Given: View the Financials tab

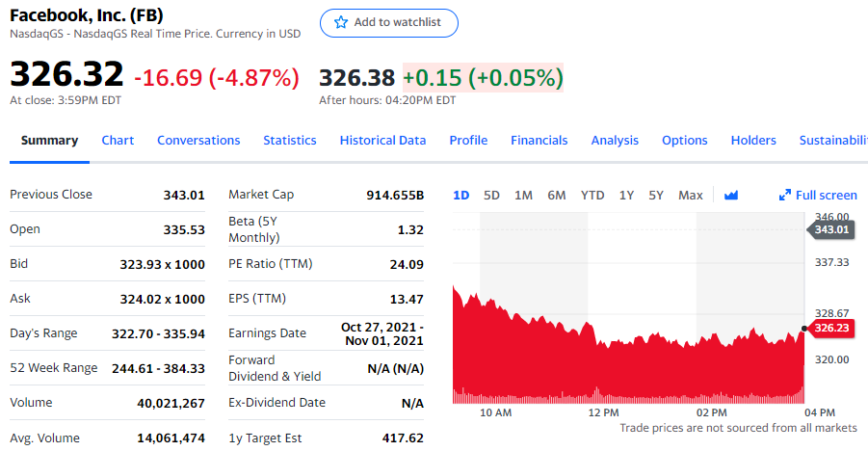Looking at the screenshot, I should coord(539,140).
